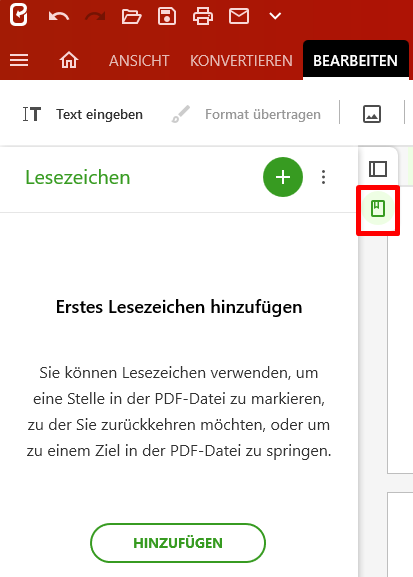The image size is (413, 577).
Task: Open the hamburger main menu
Action: tap(19, 60)
